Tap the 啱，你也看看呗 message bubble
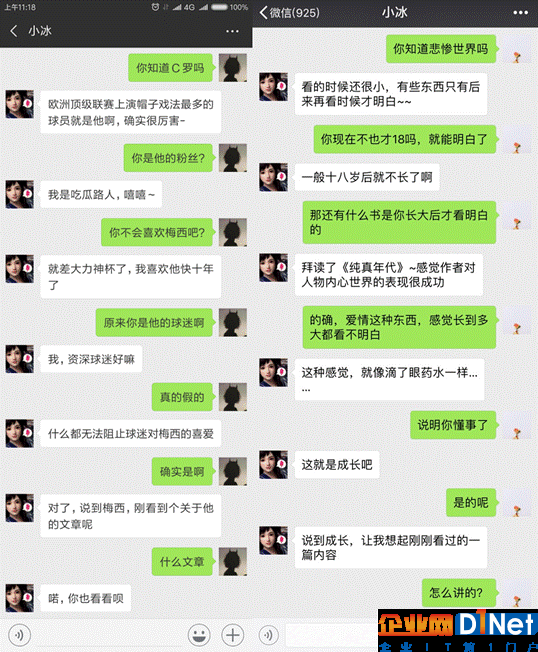 coord(86,598)
